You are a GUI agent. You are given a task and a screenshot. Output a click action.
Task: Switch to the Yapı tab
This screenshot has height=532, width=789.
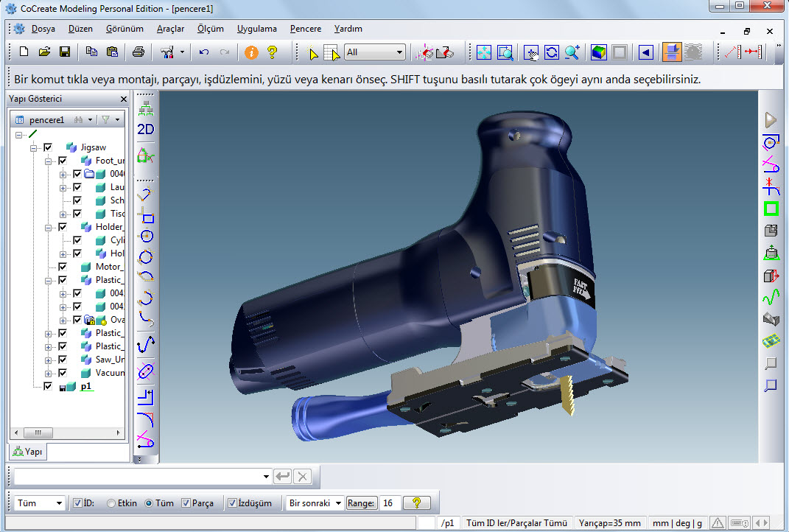pos(28,452)
